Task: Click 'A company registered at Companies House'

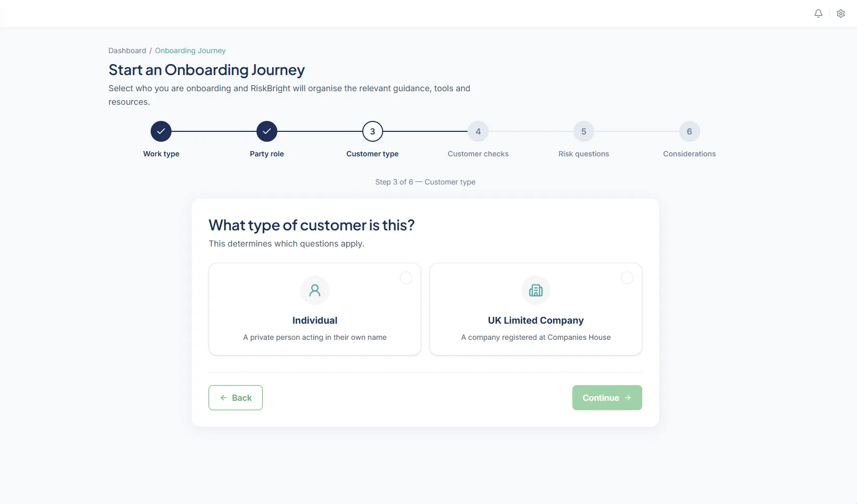Action: tap(536, 337)
